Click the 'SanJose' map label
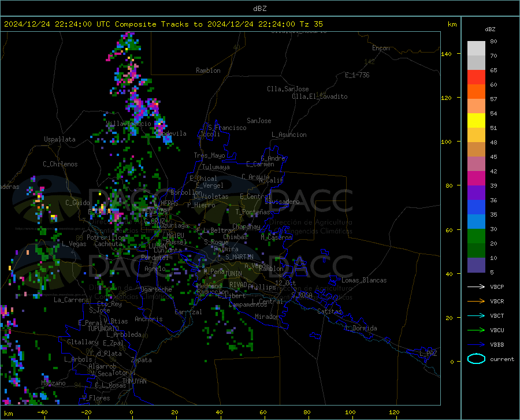520x420 pixels. [259, 121]
